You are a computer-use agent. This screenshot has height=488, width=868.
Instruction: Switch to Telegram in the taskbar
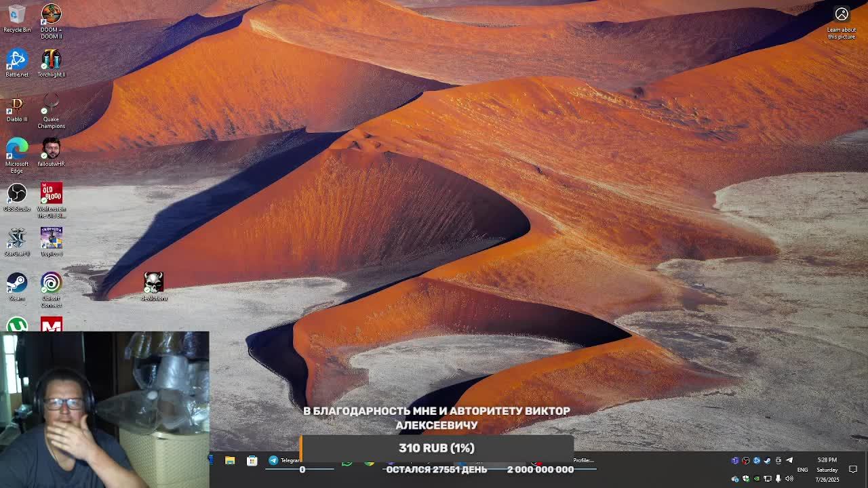[285, 461]
